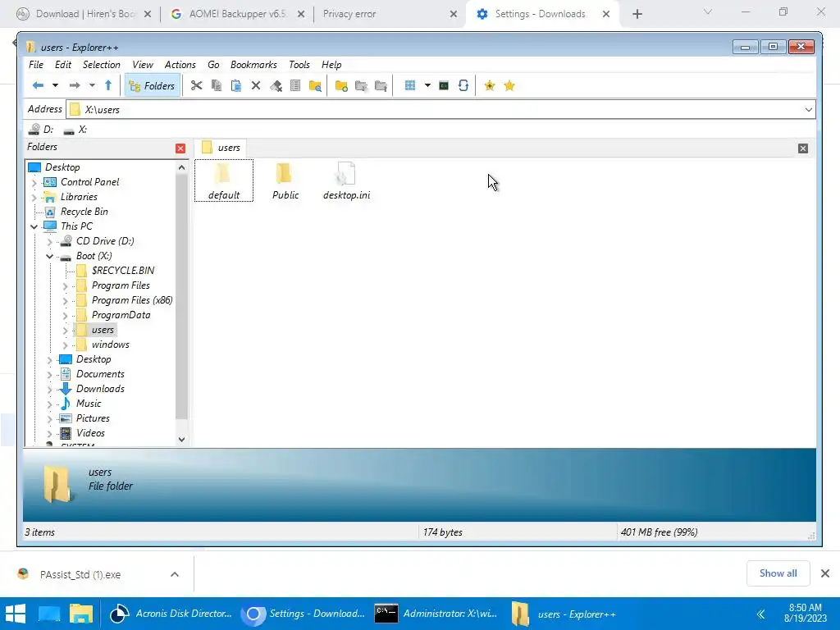Open the forward history dropdown arrow
Image resolution: width=840 pixels, height=630 pixels.
(x=92, y=85)
